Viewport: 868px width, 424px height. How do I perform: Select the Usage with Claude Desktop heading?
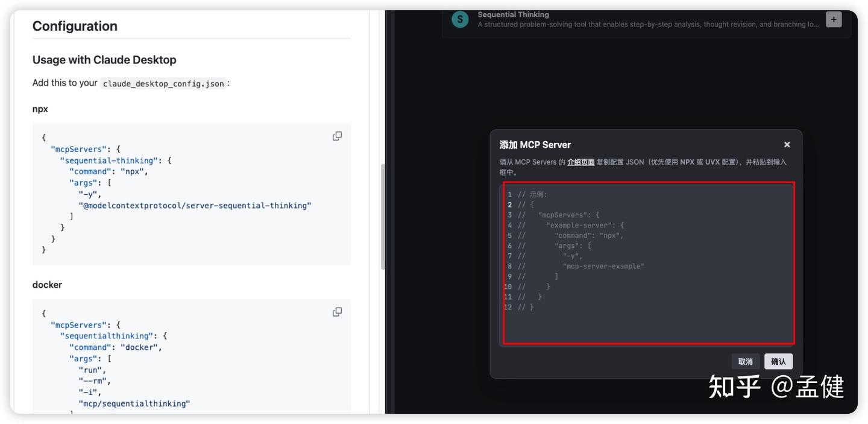click(104, 60)
